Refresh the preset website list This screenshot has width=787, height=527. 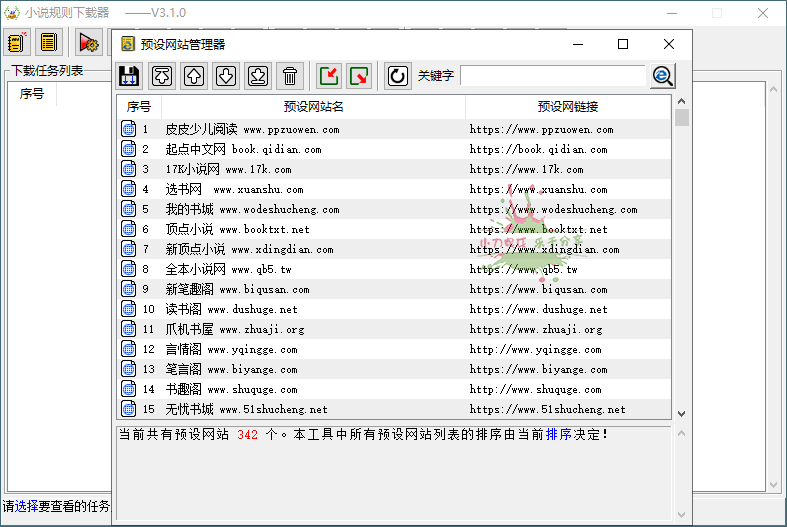[397, 76]
